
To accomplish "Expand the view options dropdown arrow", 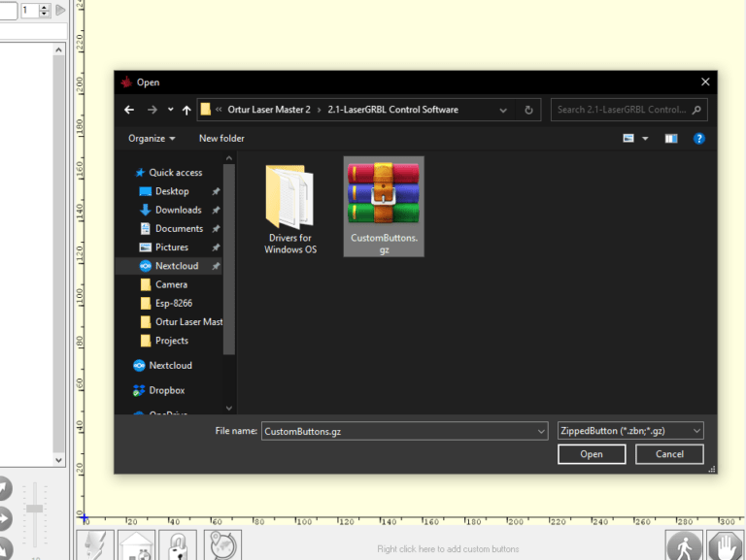I will click(645, 139).
